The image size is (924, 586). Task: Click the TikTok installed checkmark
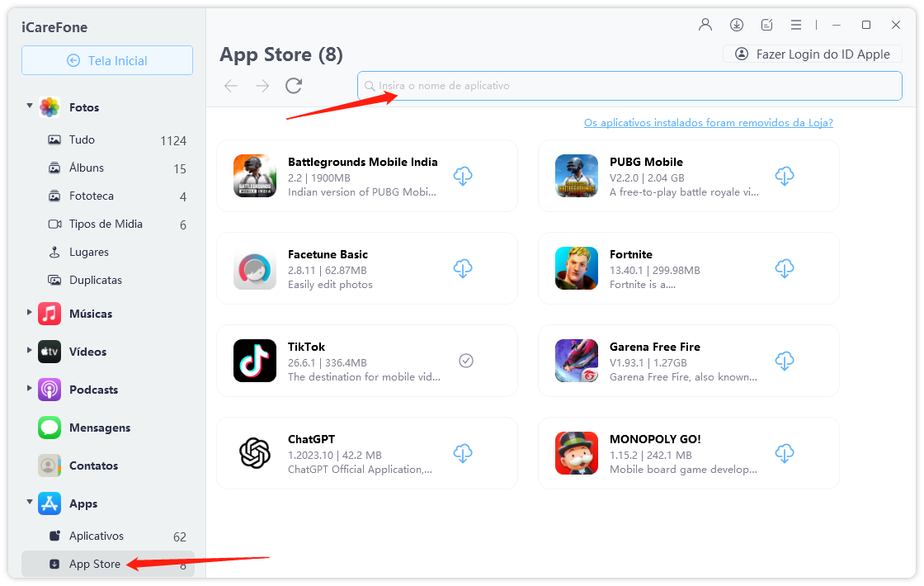point(466,361)
